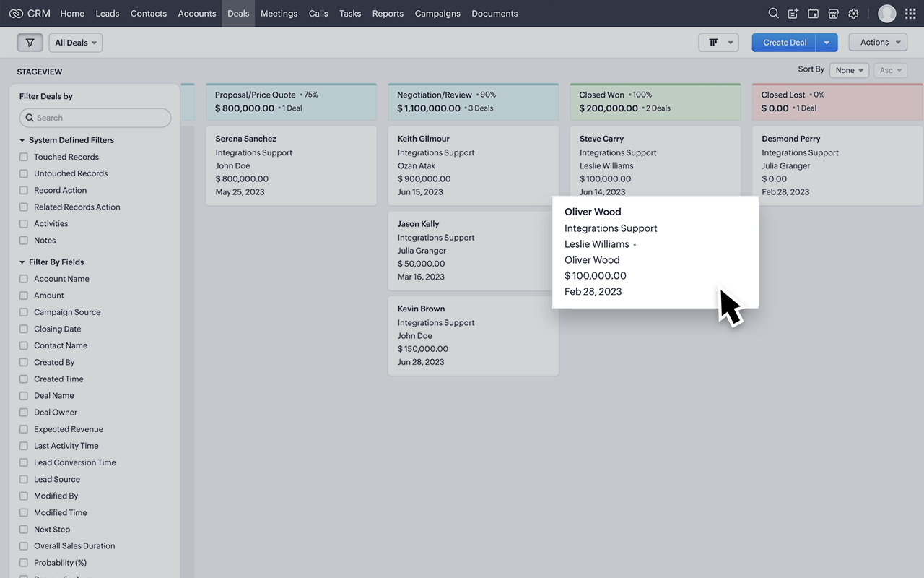
Task: Open CRM settings via gear icon
Action: coord(853,13)
